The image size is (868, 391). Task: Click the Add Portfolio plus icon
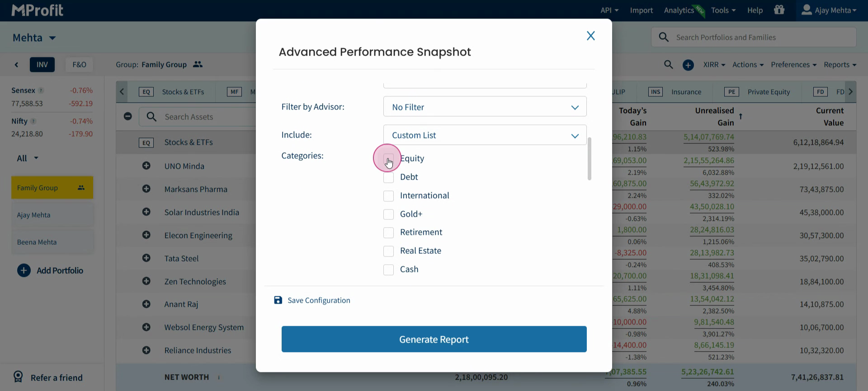click(24, 270)
